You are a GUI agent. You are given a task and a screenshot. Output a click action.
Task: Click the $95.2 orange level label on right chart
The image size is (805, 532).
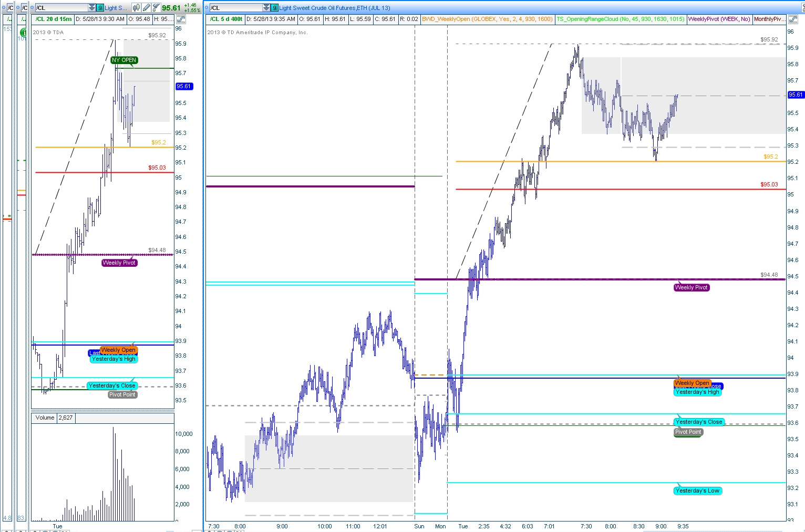click(771, 157)
